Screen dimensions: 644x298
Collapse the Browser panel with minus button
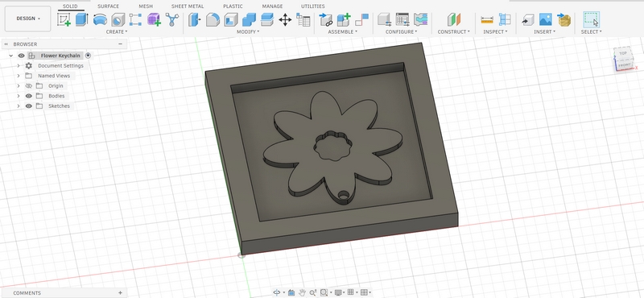pos(120,44)
